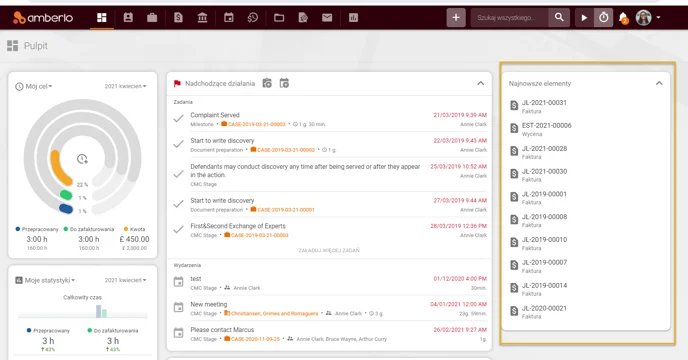Collapse the 'Najnowsze elementy' panel

tap(659, 83)
